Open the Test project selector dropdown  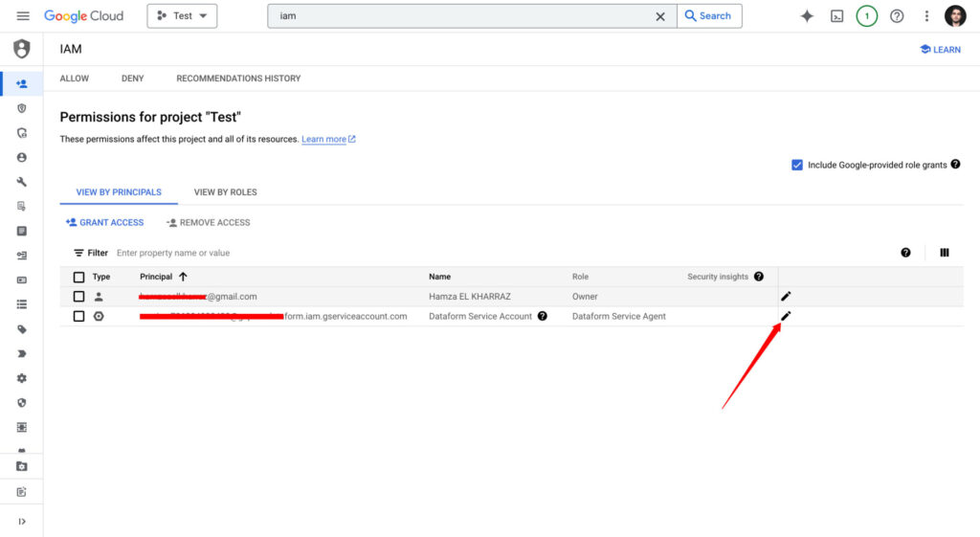(182, 16)
